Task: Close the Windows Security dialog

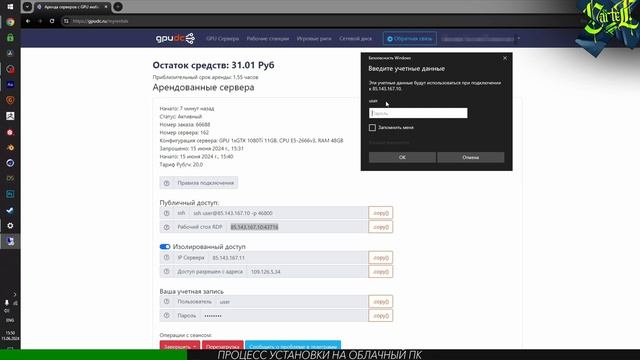Action: click(505, 58)
